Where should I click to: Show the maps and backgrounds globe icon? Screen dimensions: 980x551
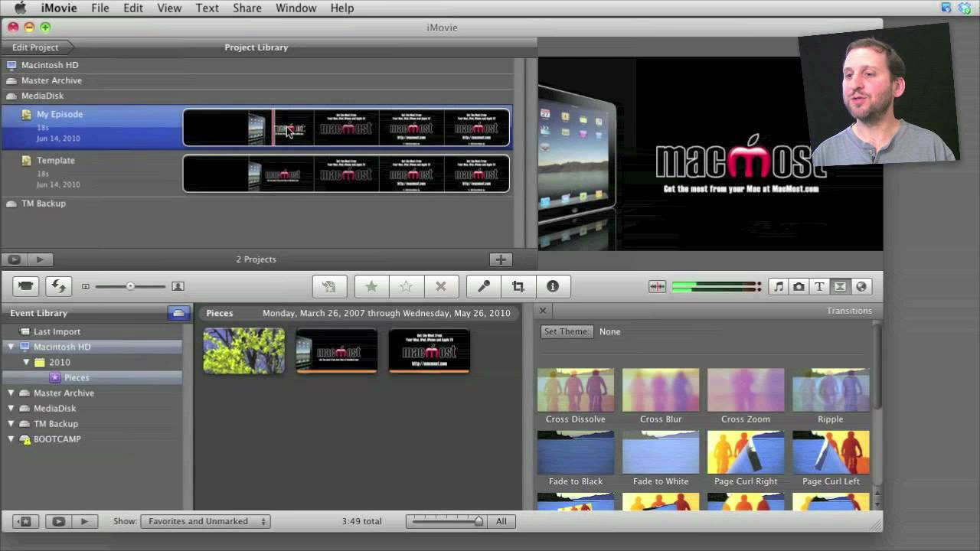coord(861,286)
